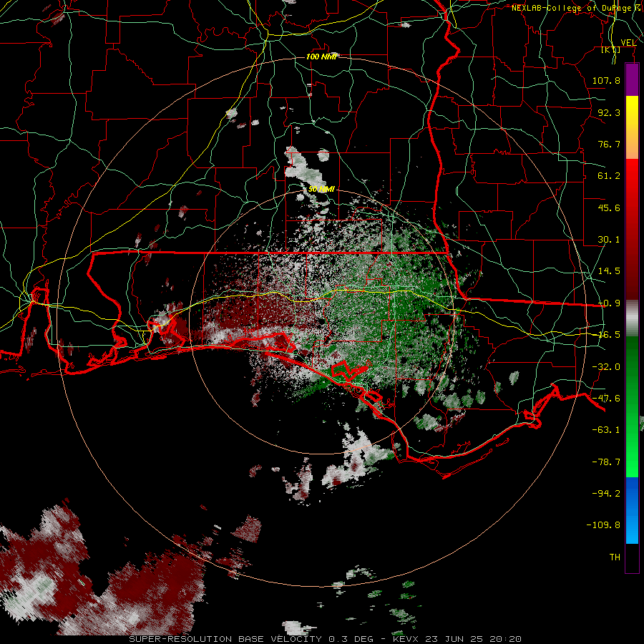
Task: Click the bright green segment of the color bar
Action: coord(632,406)
